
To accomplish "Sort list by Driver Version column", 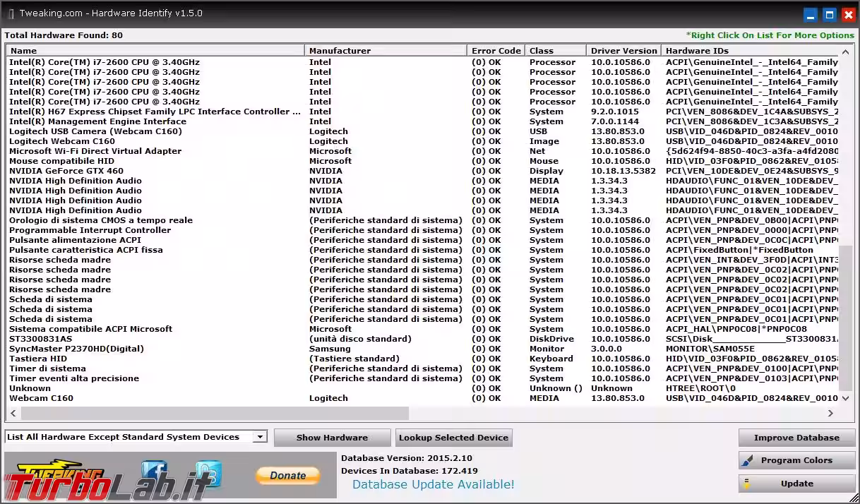I will point(623,51).
